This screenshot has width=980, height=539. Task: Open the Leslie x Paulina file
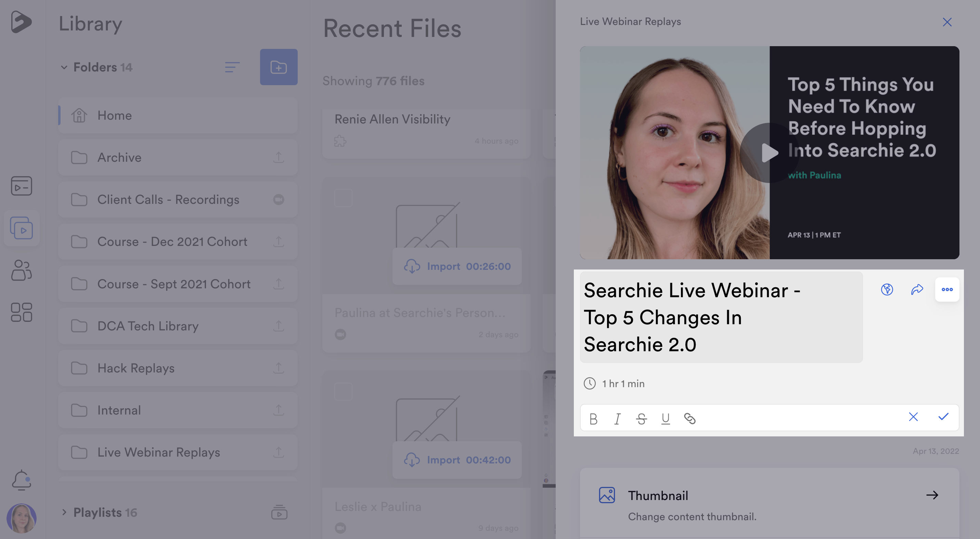[x=378, y=507]
